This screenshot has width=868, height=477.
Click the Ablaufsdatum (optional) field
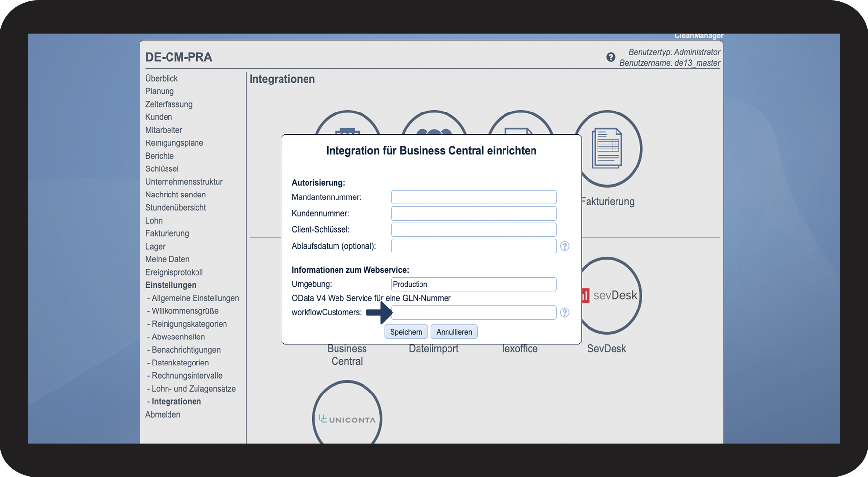[474, 246]
